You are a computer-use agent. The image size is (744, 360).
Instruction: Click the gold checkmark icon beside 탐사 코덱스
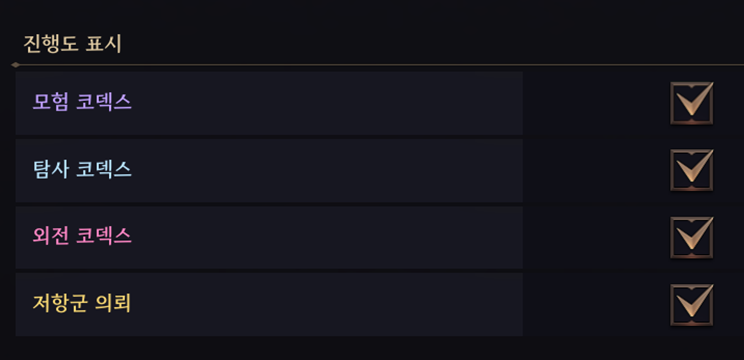(695, 166)
